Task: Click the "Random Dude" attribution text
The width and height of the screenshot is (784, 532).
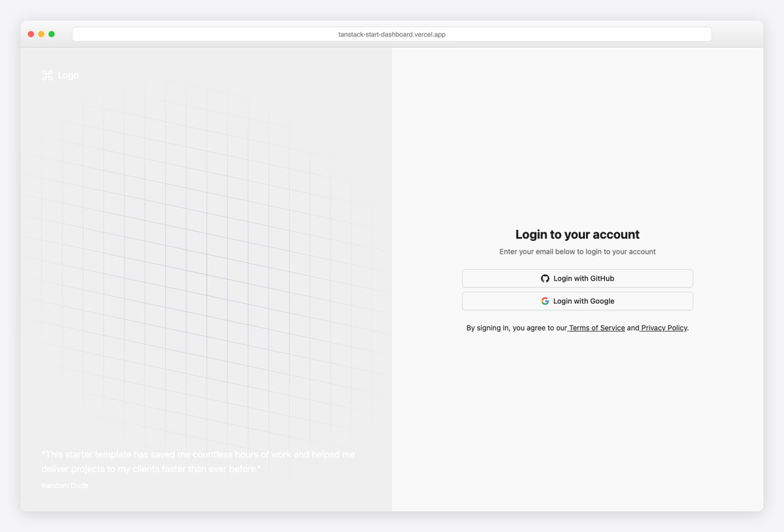Action: pyautogui.click(x=65, y=486)
